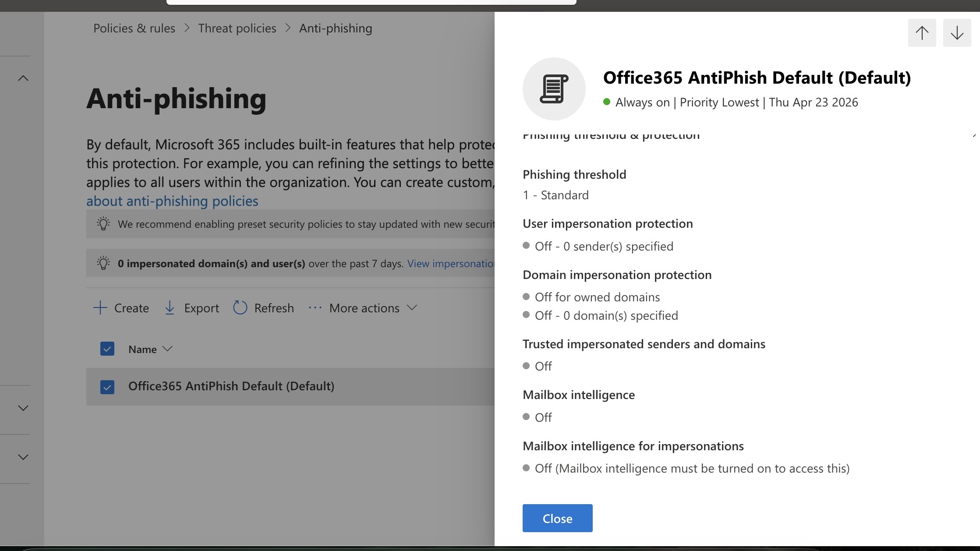Image resolution: width=980 pixels, height=551 pixels.
Task: Open the Name column sort chevron
Action: (167, 349)
